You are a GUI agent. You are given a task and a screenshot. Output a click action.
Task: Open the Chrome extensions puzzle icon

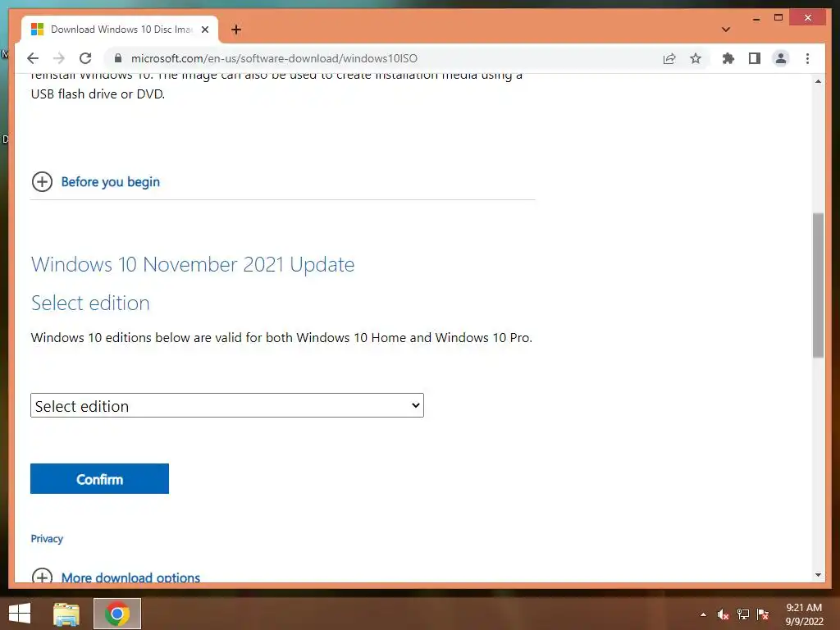(728, 58)
